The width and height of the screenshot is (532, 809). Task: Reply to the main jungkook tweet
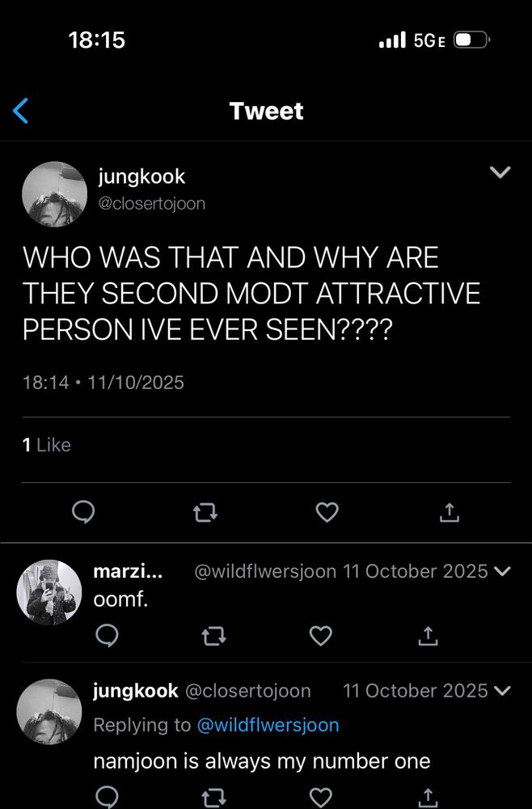click(84, 512)
